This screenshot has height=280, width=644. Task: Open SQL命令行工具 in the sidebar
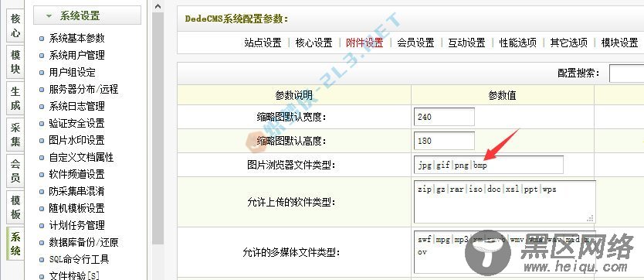point(79,259)
